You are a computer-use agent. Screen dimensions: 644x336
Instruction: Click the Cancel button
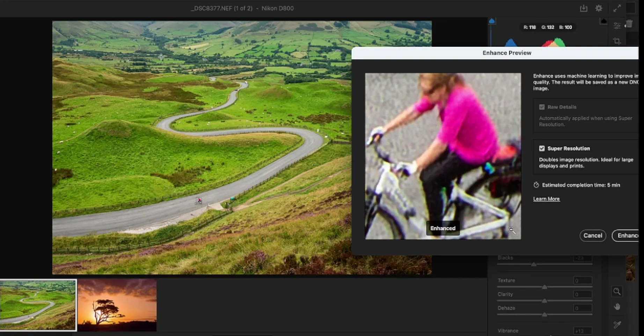(593, 236)
